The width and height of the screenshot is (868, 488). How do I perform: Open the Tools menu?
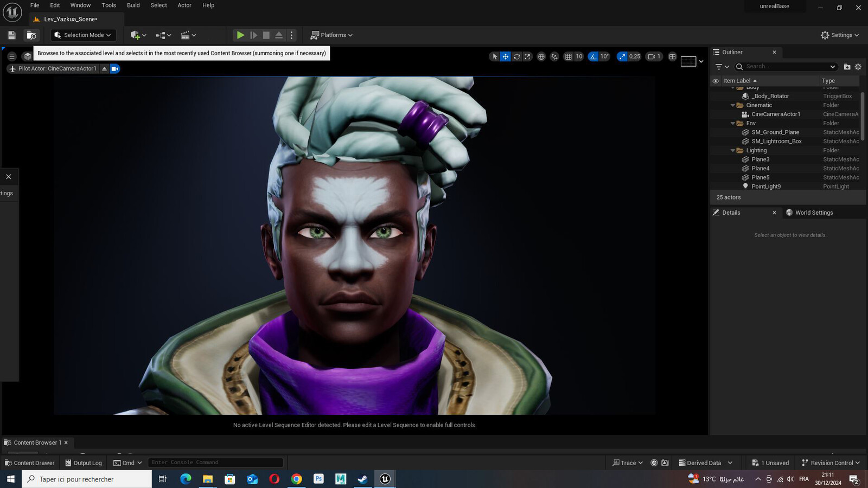pos(108,5)
